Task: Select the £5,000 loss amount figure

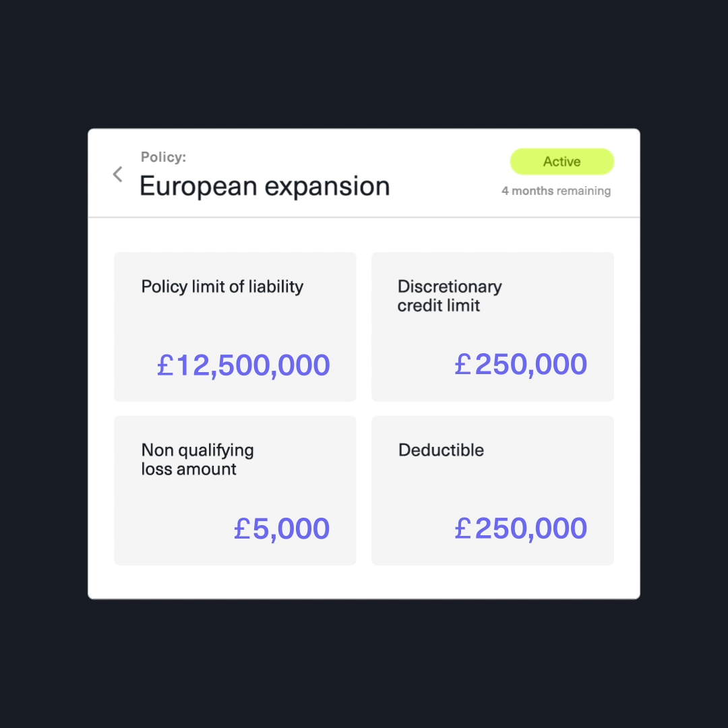Action: click(x=282, y=528)
